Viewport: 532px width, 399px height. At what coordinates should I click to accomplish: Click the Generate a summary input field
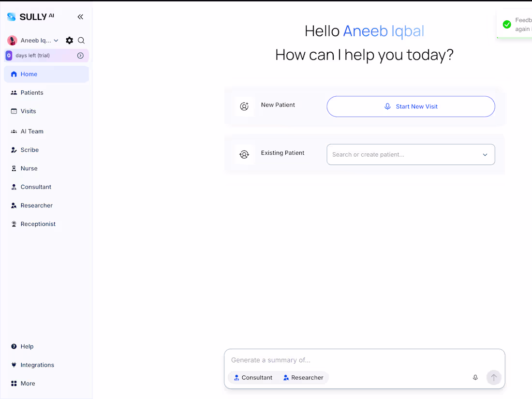point(350,360)
